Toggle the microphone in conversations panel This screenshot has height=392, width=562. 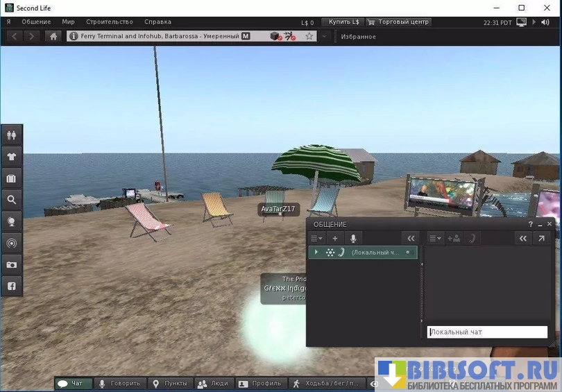[x=353, y=238]
